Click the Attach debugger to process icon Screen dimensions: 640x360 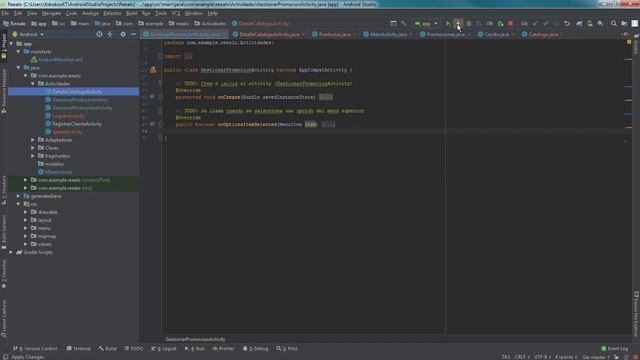(500, 24)
